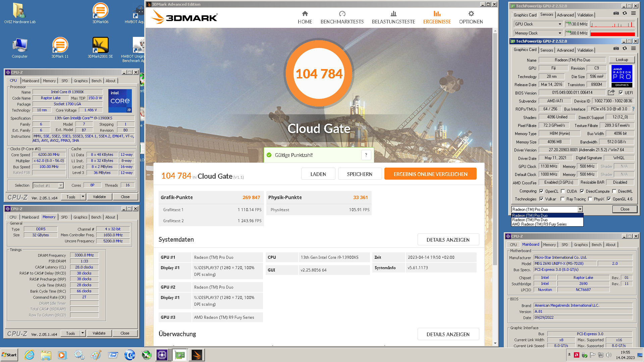
Task: Select AMD Radeon R9 Fury Series option
Action: point(547,224)
